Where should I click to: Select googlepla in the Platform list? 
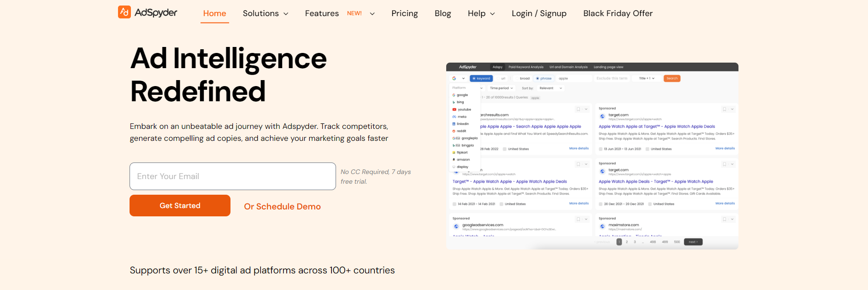465,138
